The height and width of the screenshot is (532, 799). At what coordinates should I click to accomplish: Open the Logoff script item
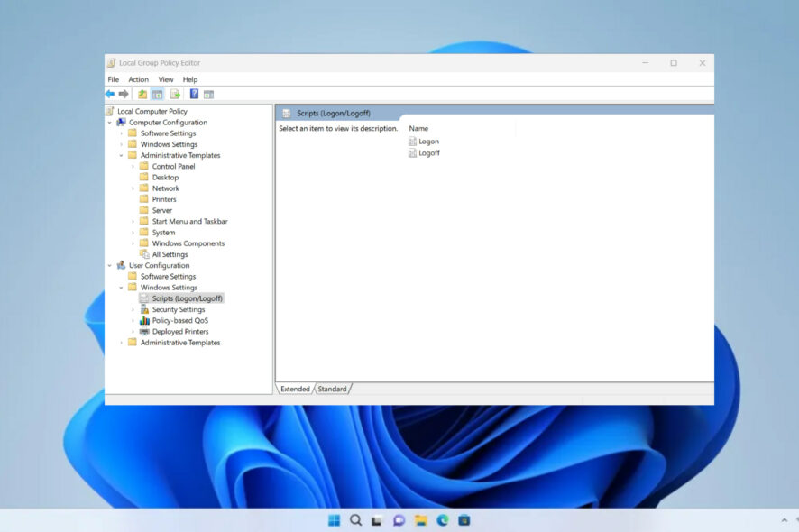coord(427,152)
